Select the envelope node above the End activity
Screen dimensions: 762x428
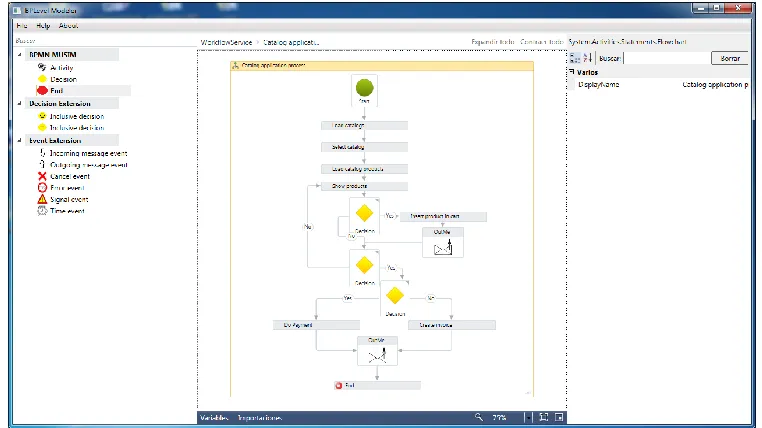click(x=377, y=351)
